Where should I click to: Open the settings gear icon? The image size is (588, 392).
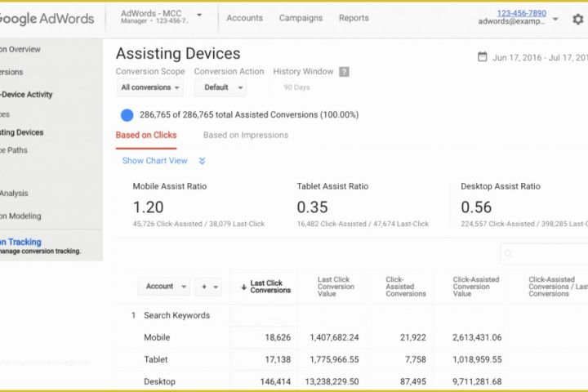pyautogui.click(x=578, y=19)
